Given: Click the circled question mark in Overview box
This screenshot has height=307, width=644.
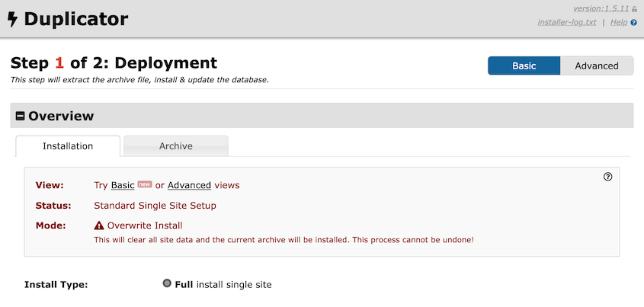Looking at the screenshot, I should click(608, 177).
